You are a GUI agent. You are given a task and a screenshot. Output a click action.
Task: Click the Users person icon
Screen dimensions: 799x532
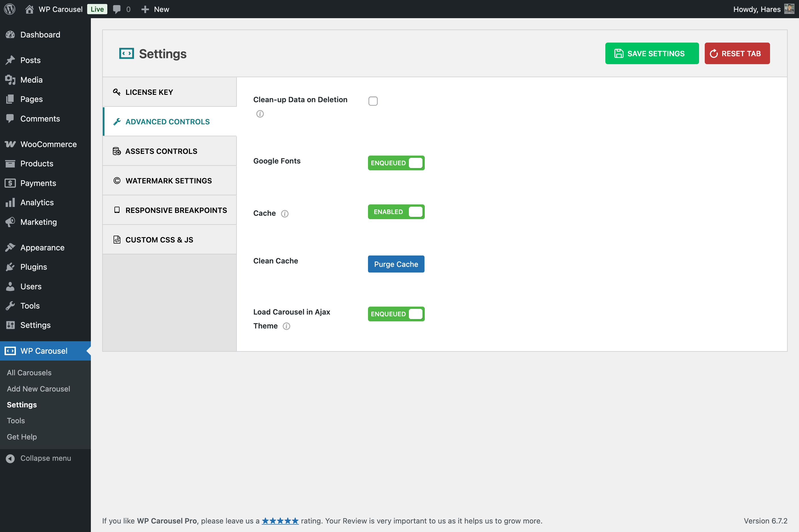(x=10, y=286)
